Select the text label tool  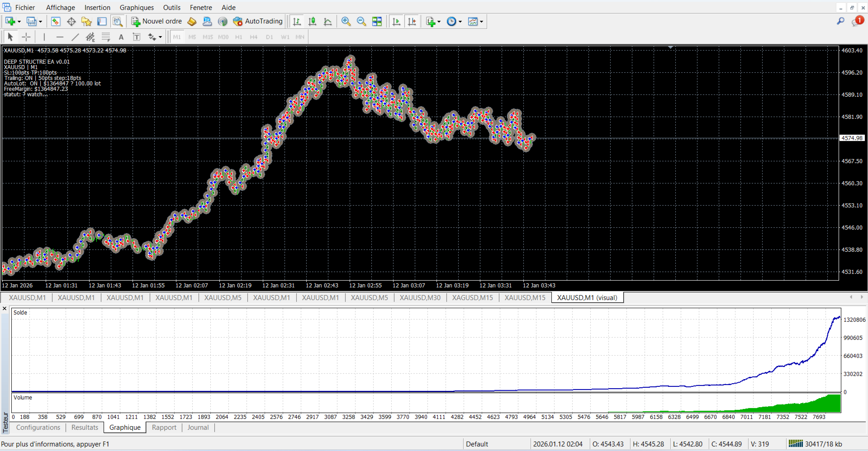point(136,37)
